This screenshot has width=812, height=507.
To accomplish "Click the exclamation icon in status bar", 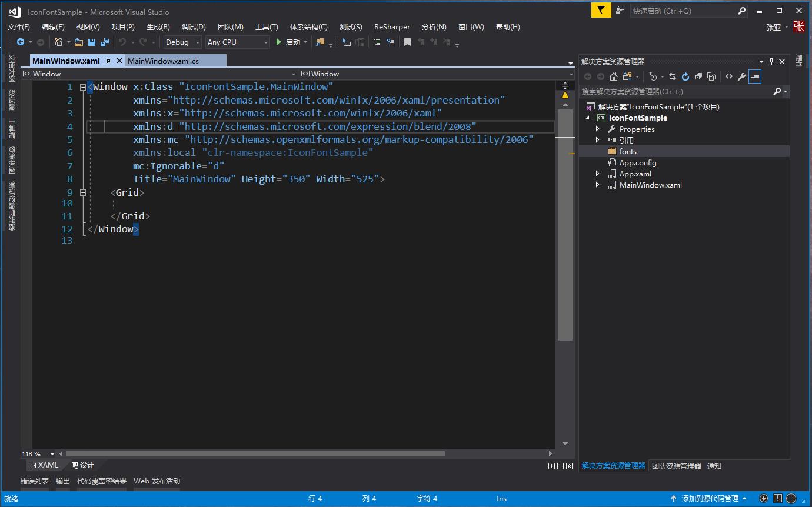I will point(778,498).
